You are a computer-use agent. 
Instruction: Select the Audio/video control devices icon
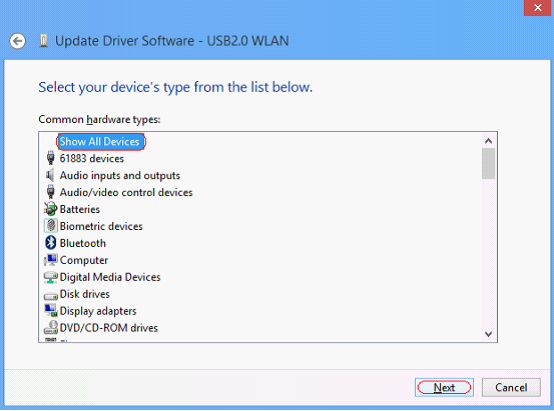tap(51, 192)
